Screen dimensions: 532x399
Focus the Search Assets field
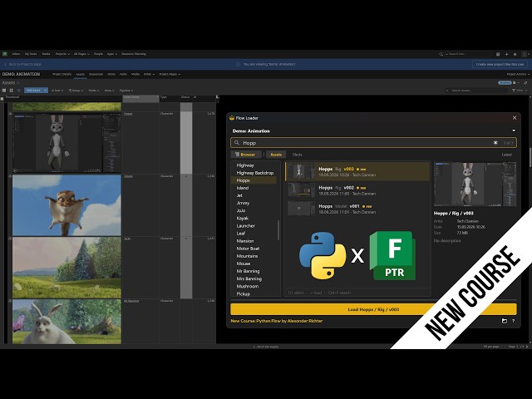tap(476, 91)
